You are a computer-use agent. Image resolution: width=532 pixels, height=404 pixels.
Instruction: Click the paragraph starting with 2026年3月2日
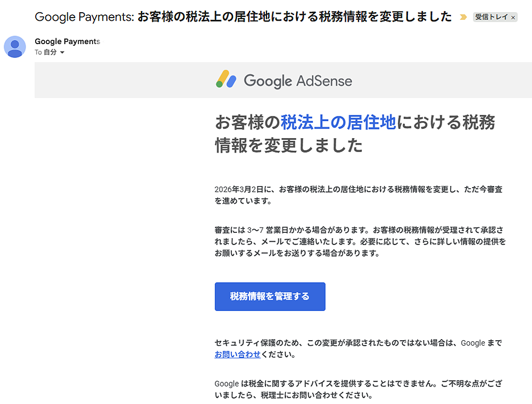click(358, 195)
